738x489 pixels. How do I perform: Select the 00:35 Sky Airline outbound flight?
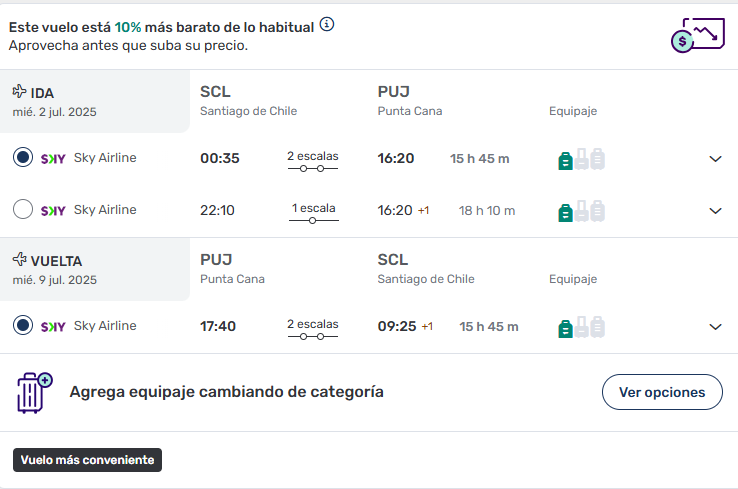click(x=23, y=157)
